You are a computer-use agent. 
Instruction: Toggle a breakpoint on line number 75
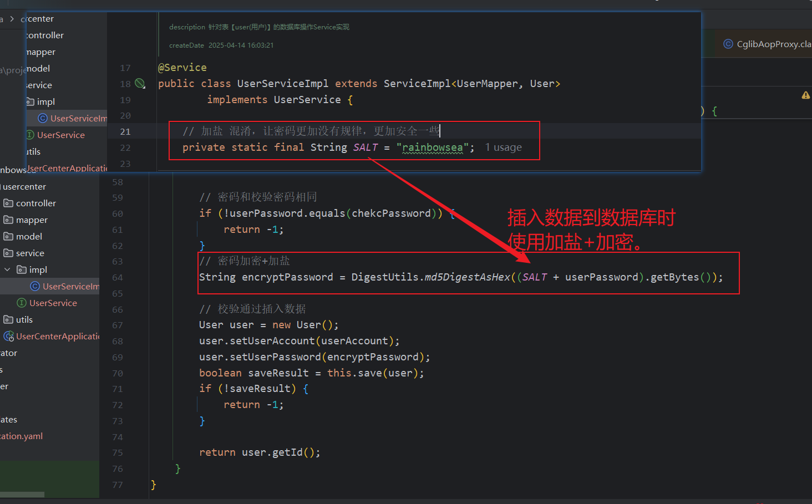118,452
